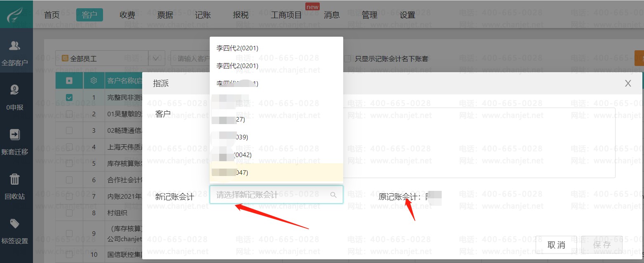Viewport: 644px width, 263px height.
Task: Check the checkbox for row 3
Action: pos(69,130)
